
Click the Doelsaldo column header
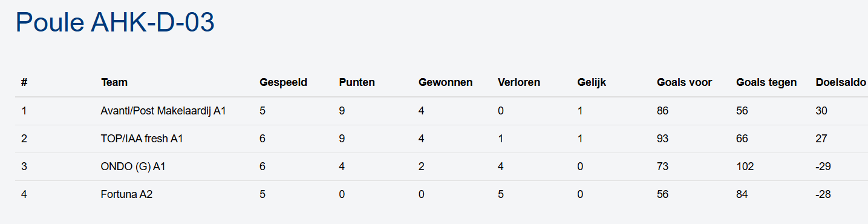[x=841, y=82]
